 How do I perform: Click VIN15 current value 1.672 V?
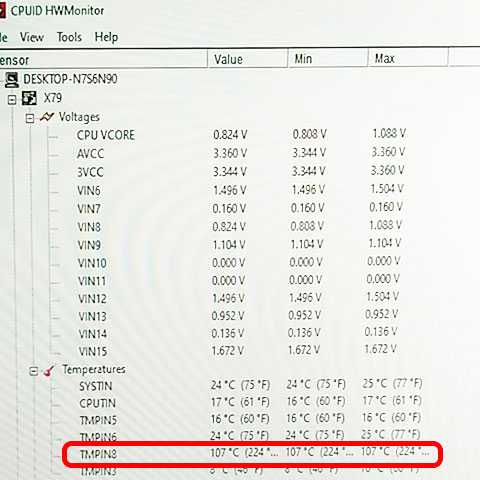point(228,351)
